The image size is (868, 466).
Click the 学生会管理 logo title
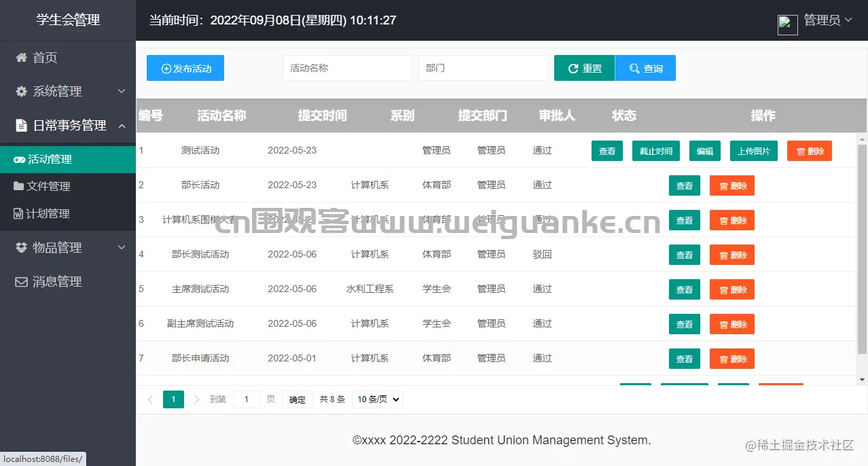pos(68,20)
